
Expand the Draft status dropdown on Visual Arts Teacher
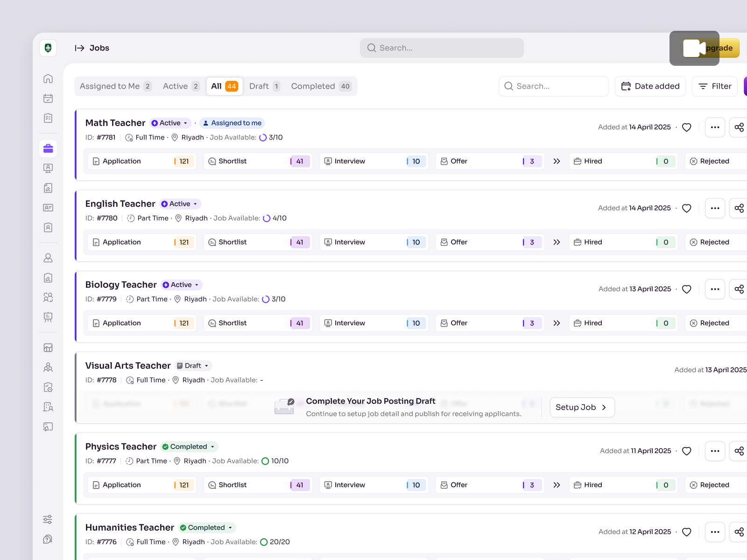click(x=193, y=366)
